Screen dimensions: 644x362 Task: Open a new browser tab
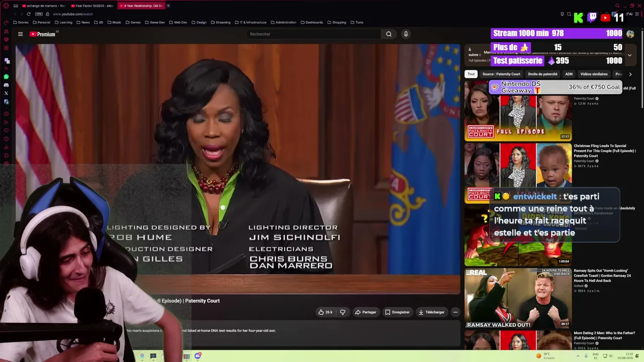[168, 6]
